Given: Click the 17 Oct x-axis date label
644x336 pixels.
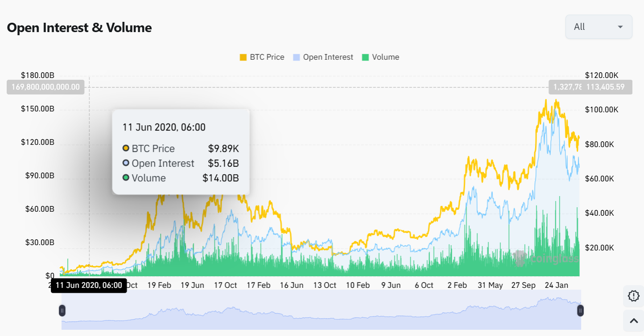Looking at the screenshot, I should pos(225,285).
